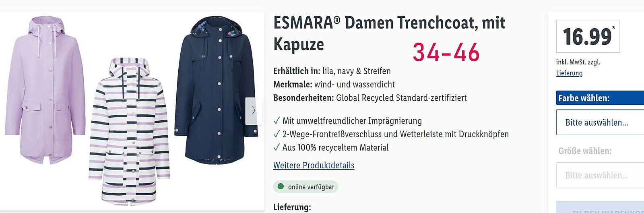Click the green availability dot
Screen dimensions: 644x213
pos(281,186)
